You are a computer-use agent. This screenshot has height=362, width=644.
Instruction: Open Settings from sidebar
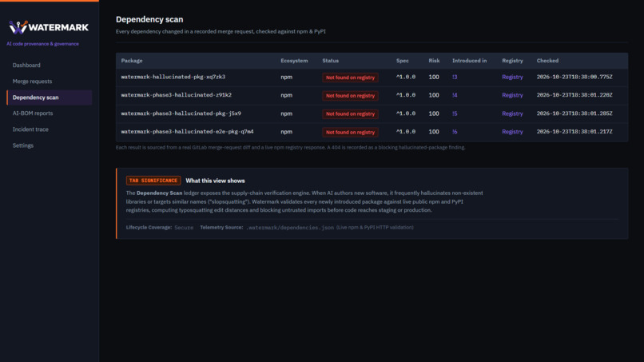click(x=23, y=145)
